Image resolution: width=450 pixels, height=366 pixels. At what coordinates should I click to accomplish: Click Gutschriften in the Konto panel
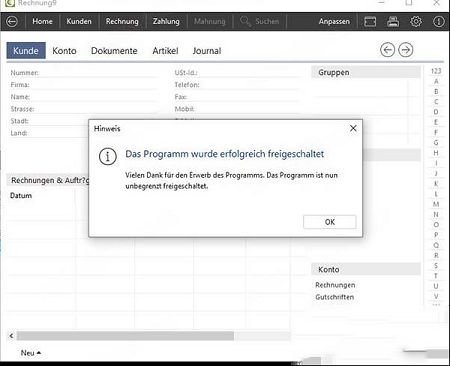pos(335,297)
